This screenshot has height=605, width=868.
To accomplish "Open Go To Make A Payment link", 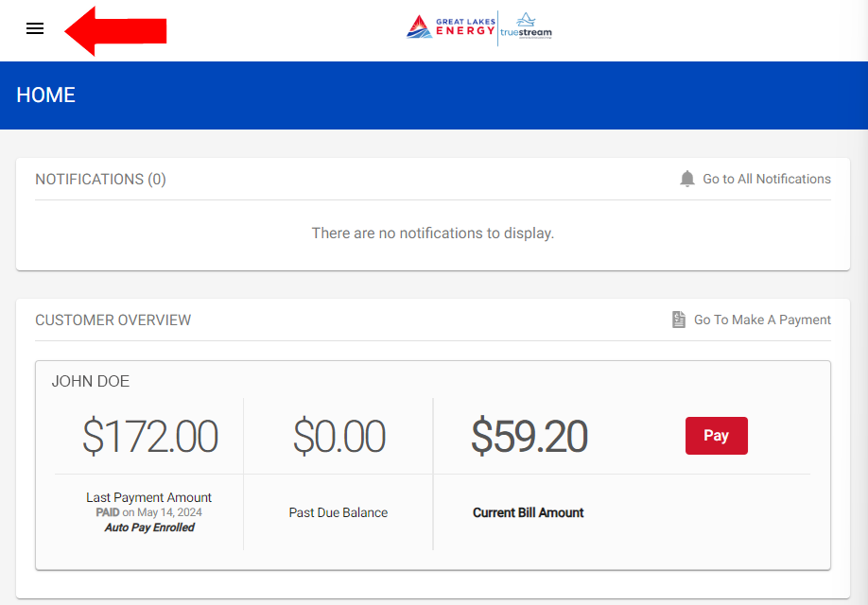I will (x=762, y=320).
